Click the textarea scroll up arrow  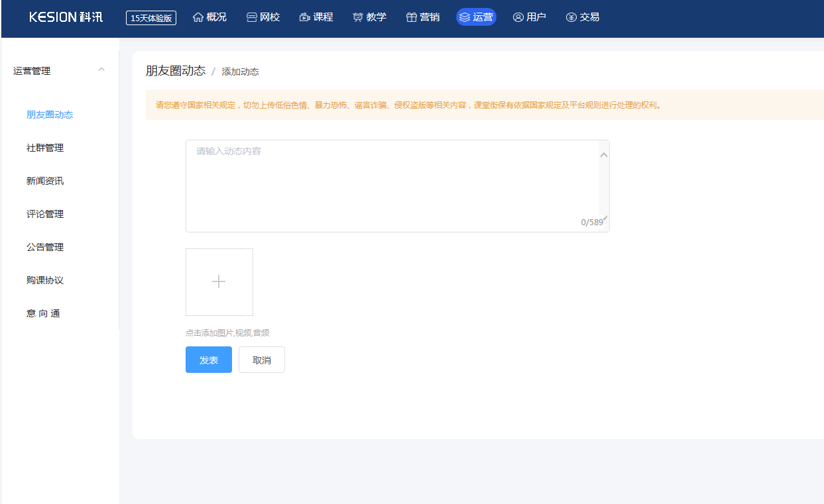pyautogui.click(x=603, y=155)
